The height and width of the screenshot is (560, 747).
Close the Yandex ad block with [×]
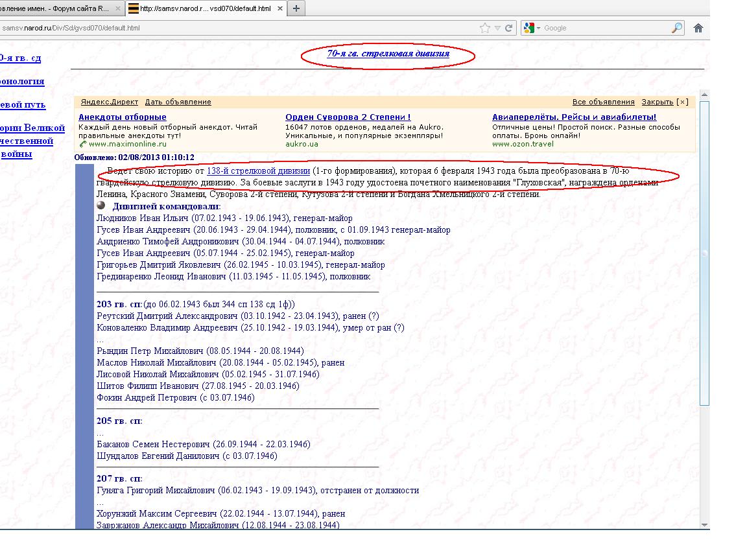click(x=682, y=102)
